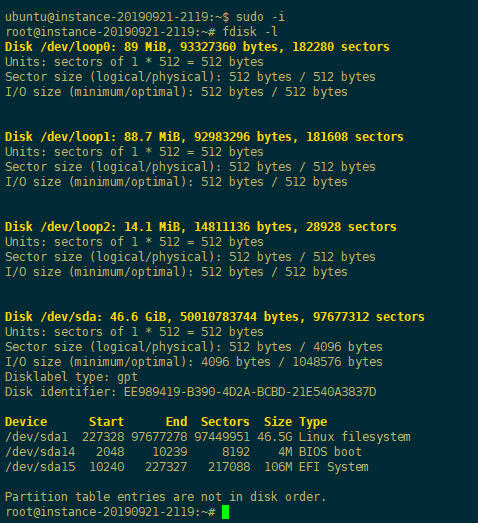Click the 'Sectors' column header

[225, 422]
